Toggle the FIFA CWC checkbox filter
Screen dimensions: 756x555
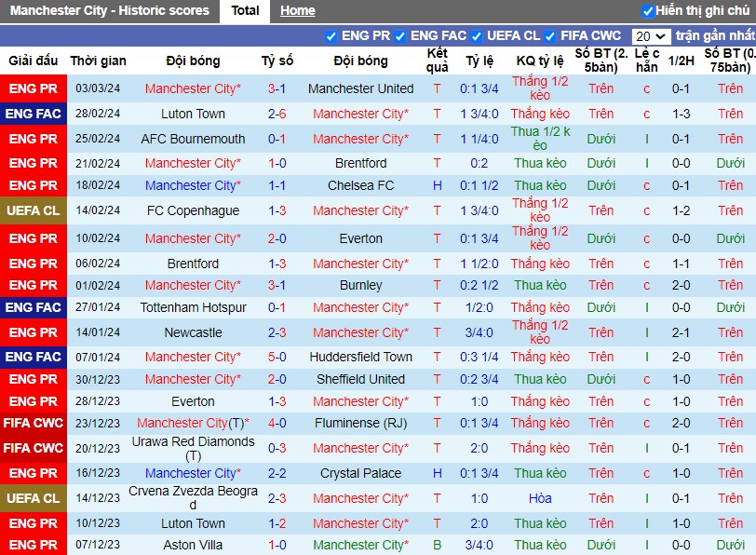pos(549,36)
